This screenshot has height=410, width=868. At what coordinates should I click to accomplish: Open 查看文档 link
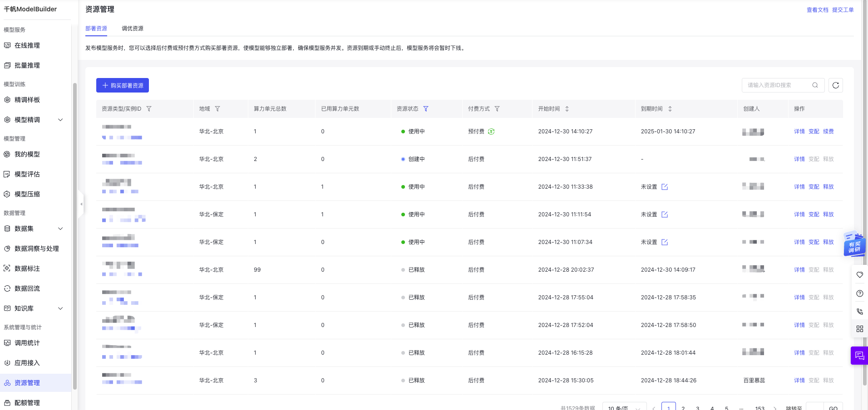tap(818, 10)
